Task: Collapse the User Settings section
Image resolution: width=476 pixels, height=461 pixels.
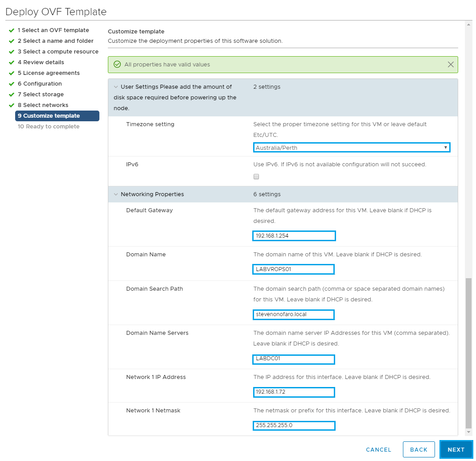Action: click(x=116, y=87)
